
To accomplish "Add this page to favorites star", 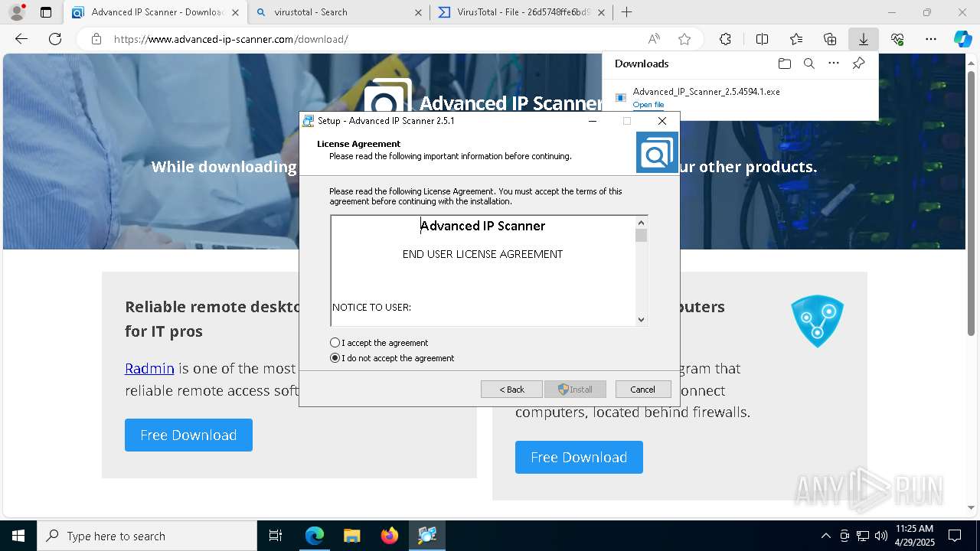I will click(x=684, y=39).
